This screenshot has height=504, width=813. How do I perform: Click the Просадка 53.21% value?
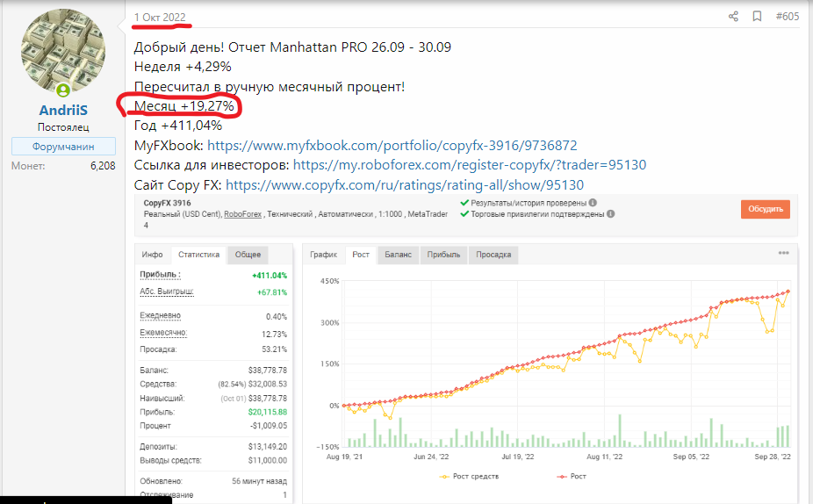point(274,349)
